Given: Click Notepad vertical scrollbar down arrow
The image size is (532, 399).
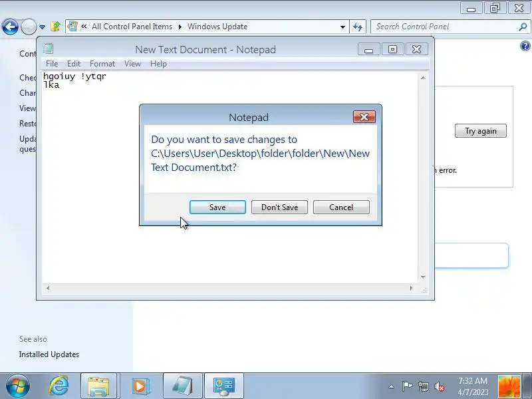Looking at the screenshot, I should (x=423, y=277).
